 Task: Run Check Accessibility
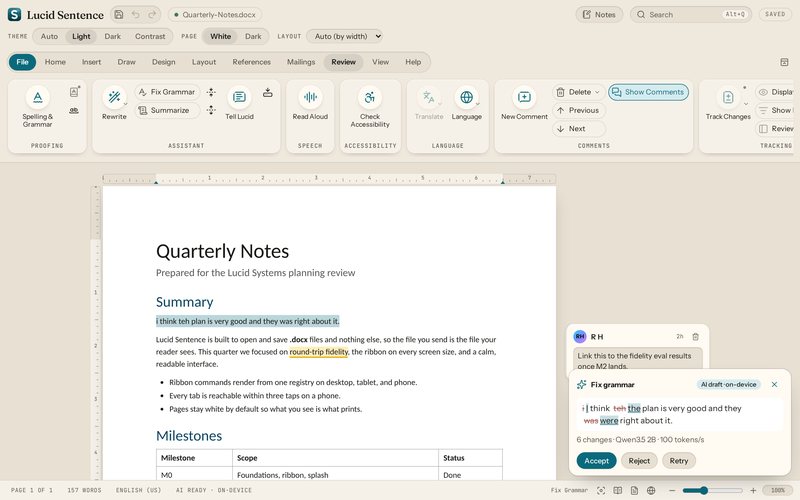pyautogui.click(x=370, y=97)
